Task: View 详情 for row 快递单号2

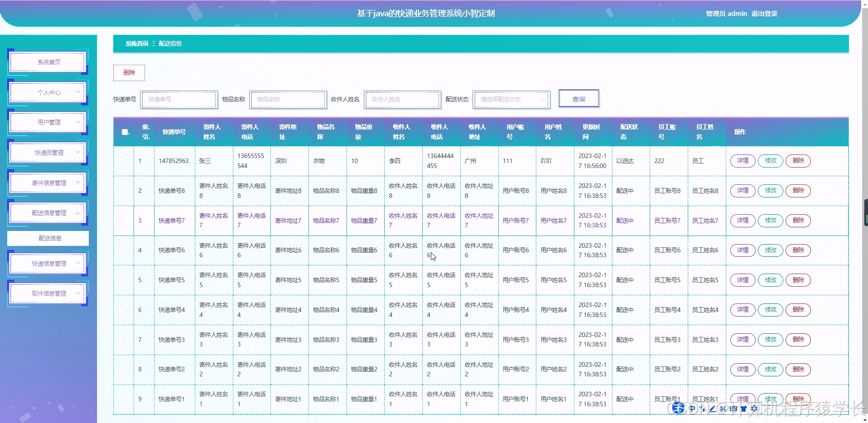Action: pyautogui.click(x=743, y=369)
